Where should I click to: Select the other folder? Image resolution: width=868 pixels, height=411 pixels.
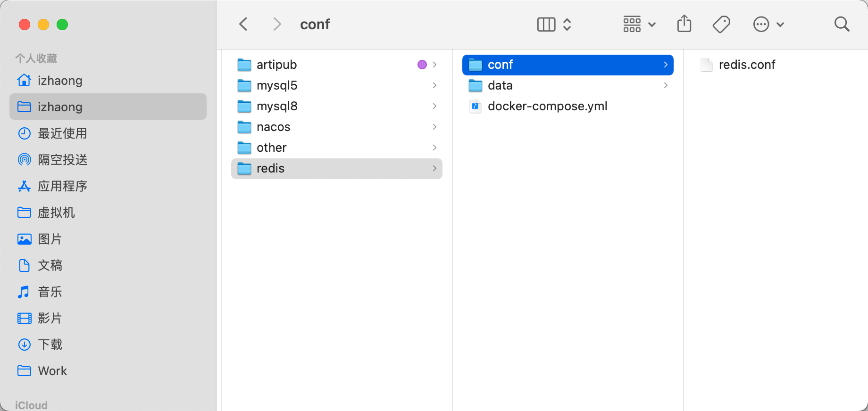point(271,148)
